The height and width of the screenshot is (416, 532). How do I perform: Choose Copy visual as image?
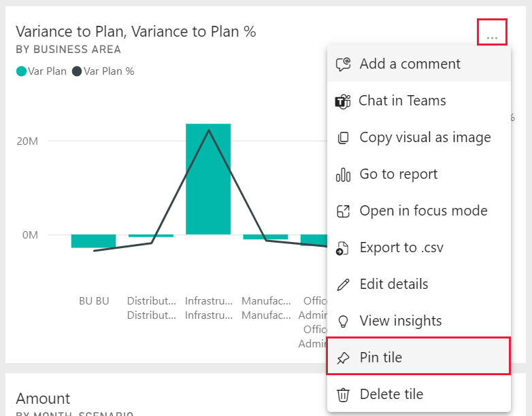419,137
